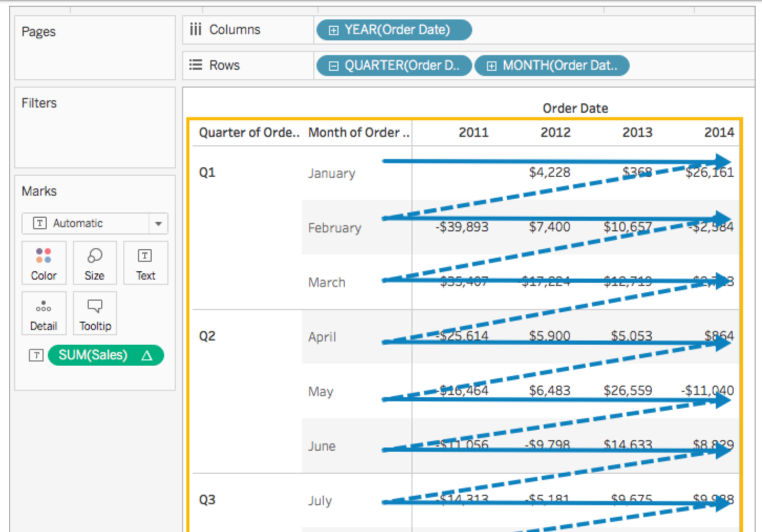Select the QUARTER(Order D.. pill

coord(394,66)
